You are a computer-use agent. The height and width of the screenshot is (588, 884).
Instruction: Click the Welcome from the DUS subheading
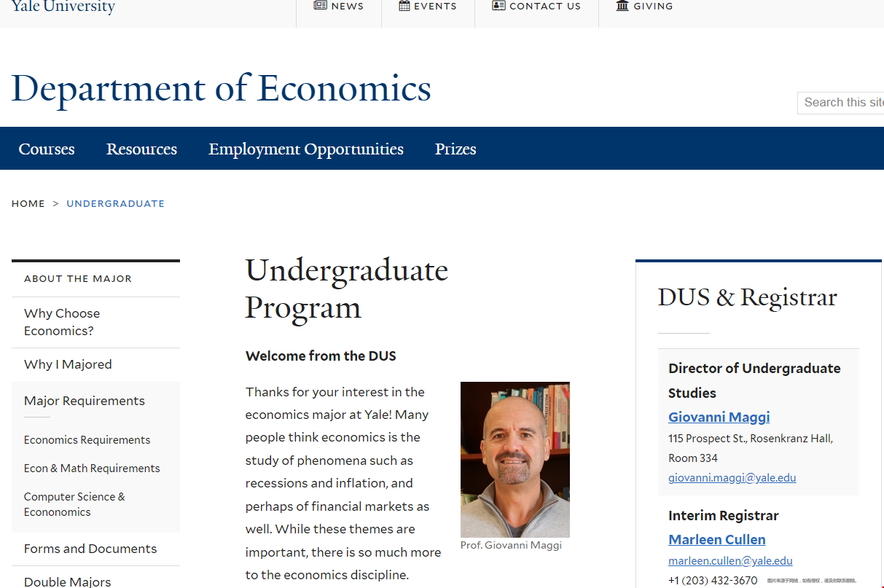tap(321, 356)
